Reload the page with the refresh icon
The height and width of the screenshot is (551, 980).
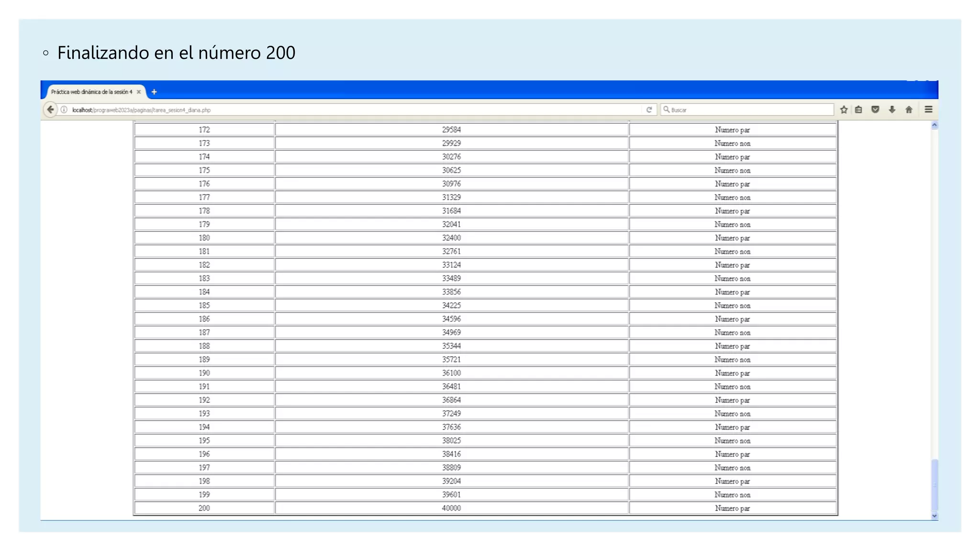(x=649, y=110)
